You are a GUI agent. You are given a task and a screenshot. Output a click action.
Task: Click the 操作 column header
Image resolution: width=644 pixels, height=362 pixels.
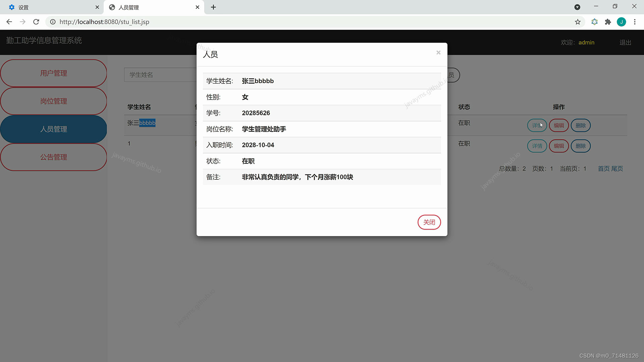click(x=559, y=107)
